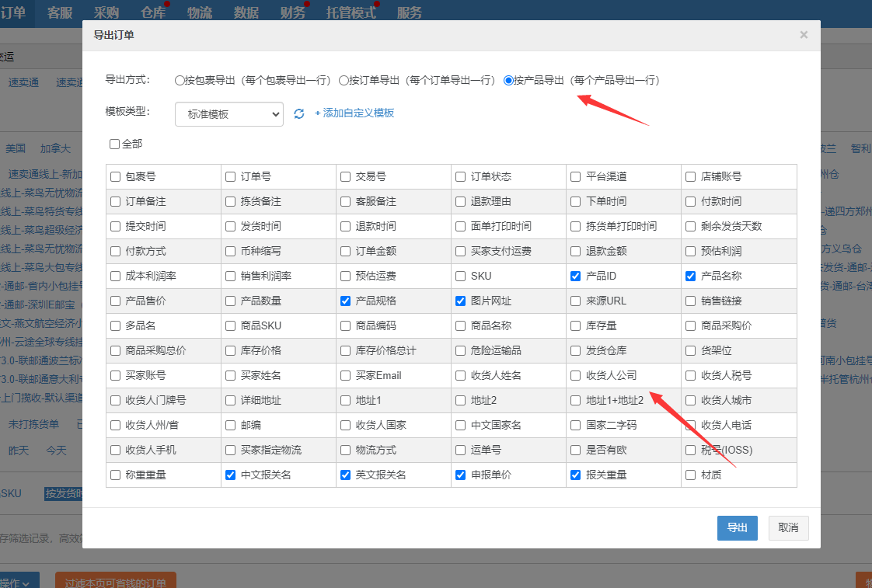This screenshot has height=588, width=872.
Task: Click 今天 date filter in background
Action: point(56,451)
